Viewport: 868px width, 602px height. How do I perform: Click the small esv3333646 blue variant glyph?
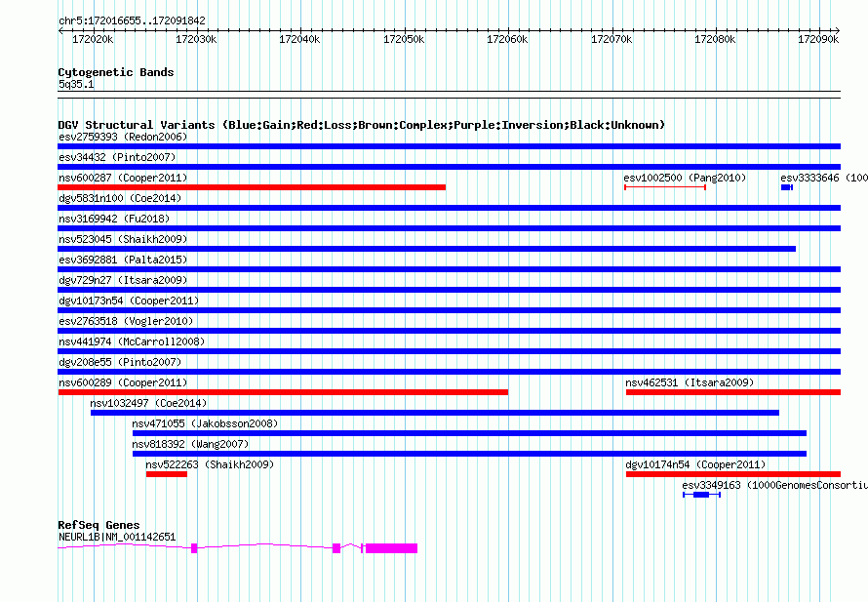pos(787,187)
